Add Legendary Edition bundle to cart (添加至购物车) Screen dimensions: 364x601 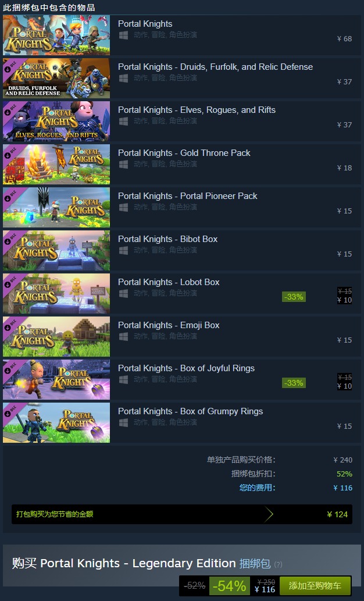pyautogui.click(x=315, y=586)
